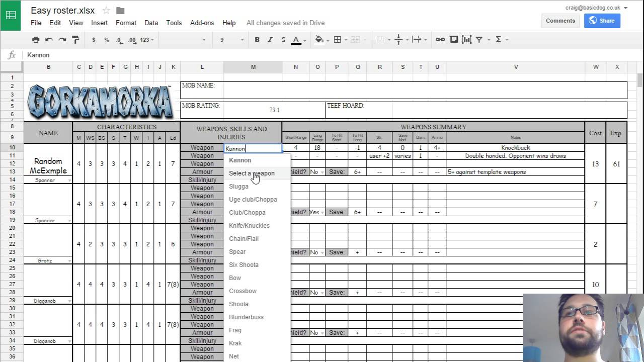The height and width of the screenshot is (362, 644).
Task: Apply strikethrough formatting
Action: pos(283,40)
